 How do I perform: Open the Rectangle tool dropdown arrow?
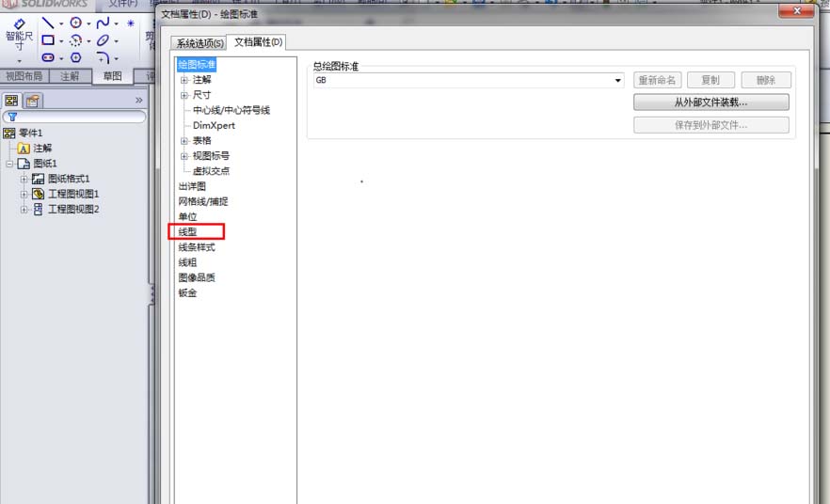point(61,41)
